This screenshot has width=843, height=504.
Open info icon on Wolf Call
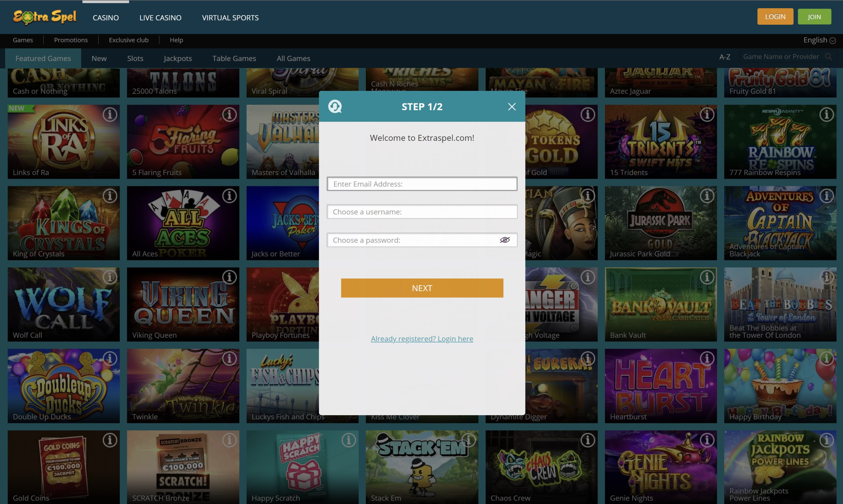tap(110, 277)
